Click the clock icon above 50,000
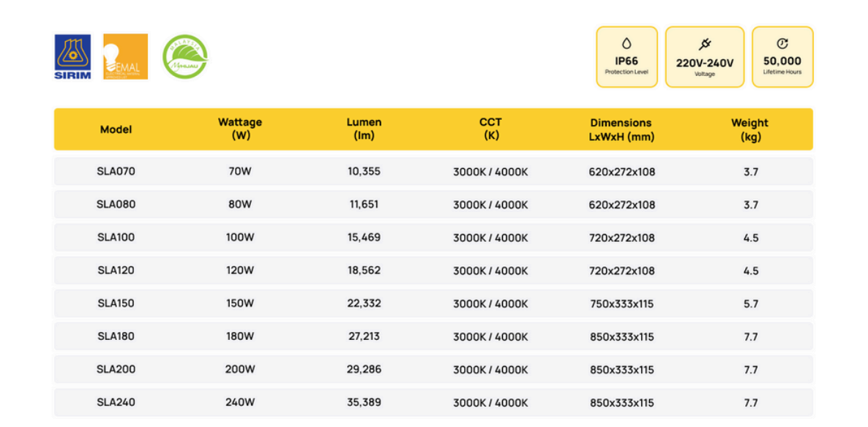 tap(782, 44)
